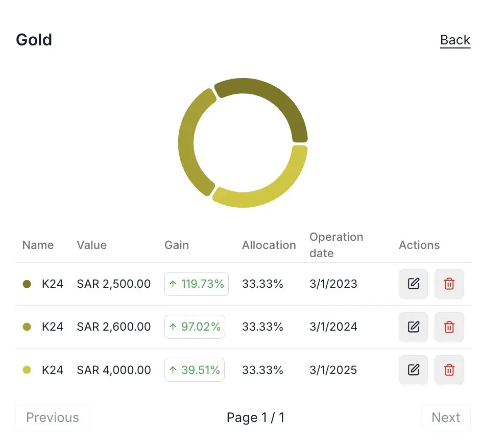Screen dimensions: 480x448
Task: Select the Gain column header
Action: click(x=177, y=245)
